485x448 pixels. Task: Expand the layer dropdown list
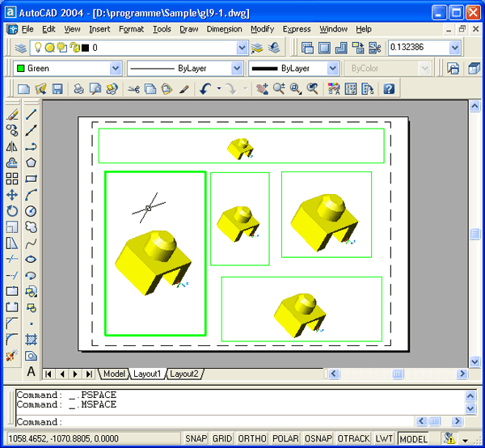(x=242, y=48)
